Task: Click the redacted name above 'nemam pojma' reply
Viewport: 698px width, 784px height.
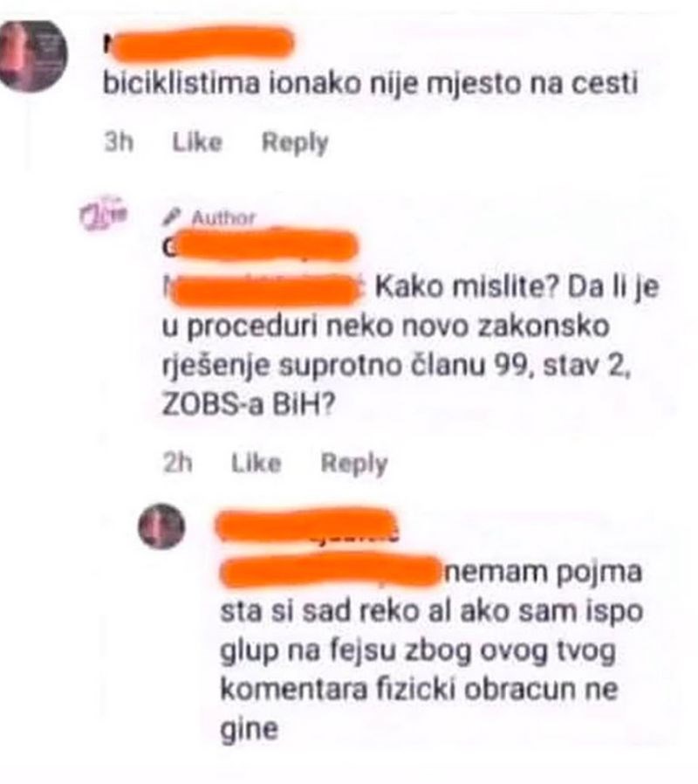Action: click(308, 525)
